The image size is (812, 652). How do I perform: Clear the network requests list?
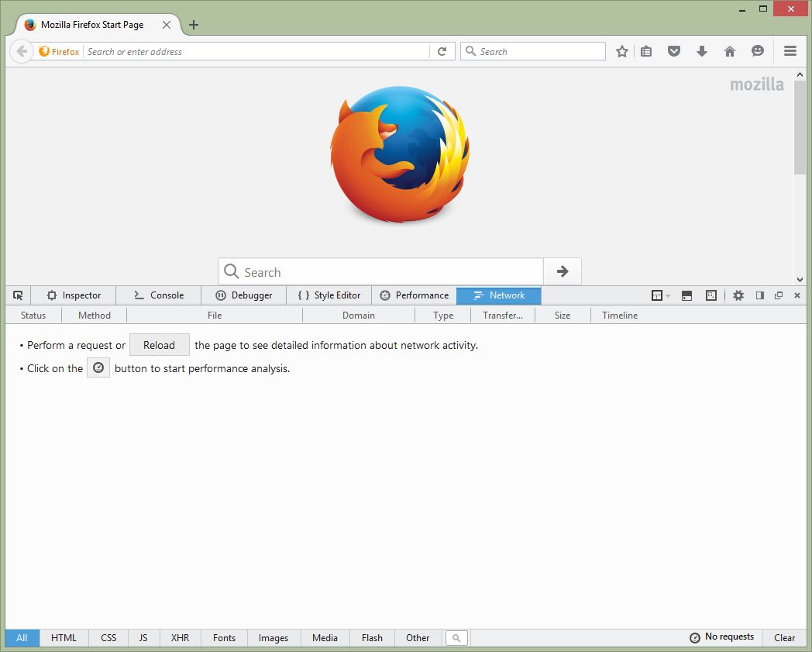(x=784, y=638)
